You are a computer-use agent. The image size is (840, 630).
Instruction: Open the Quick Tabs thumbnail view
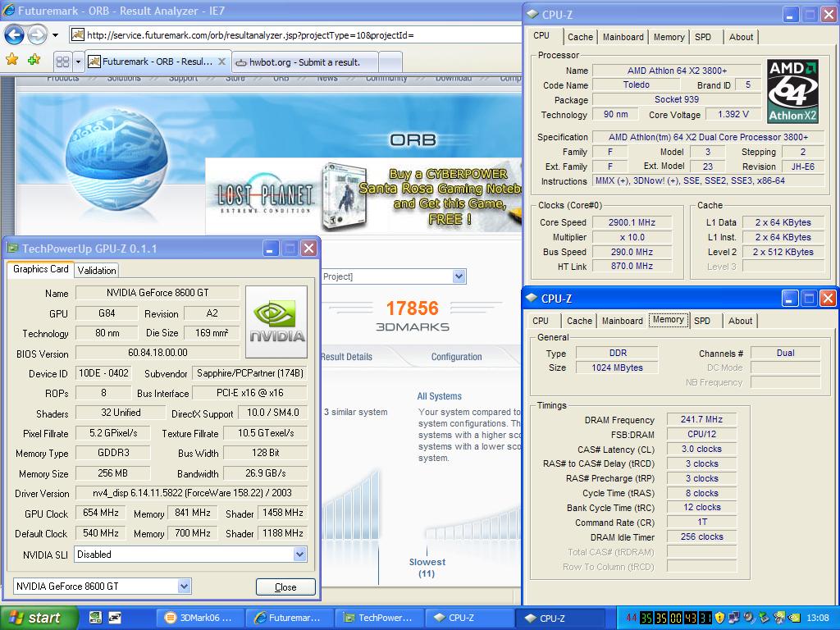tap(62, 62)
